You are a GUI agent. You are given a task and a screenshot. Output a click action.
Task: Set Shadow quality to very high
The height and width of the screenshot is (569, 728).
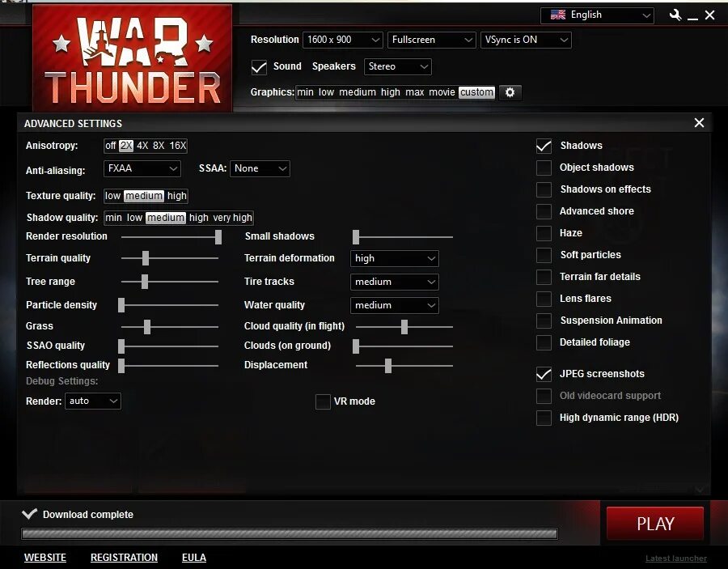point(232,218)
